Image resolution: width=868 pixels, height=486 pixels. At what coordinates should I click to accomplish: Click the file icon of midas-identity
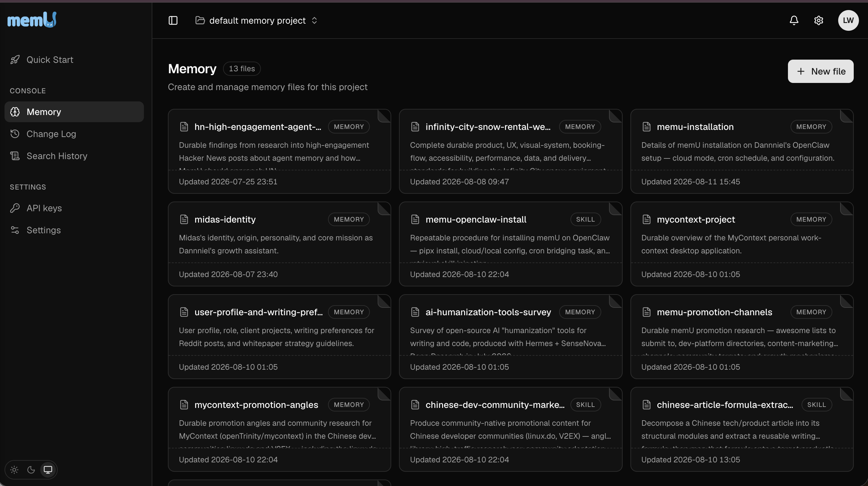[x=184, y=219]
